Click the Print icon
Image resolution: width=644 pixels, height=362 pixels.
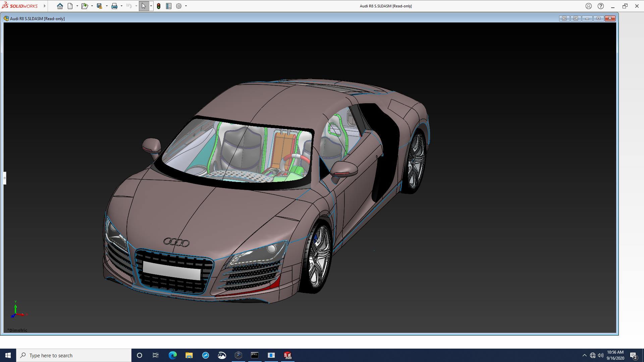coord(114,6)
